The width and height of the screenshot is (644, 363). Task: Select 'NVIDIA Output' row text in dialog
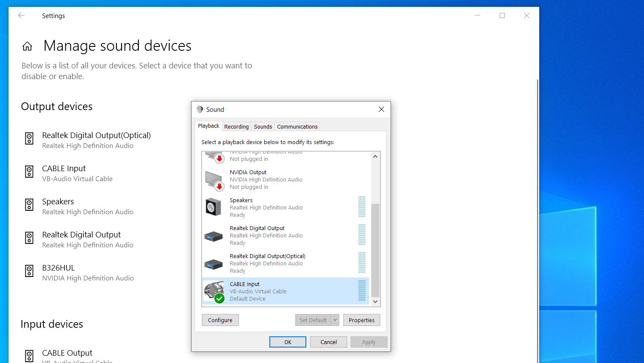[x=248, y=172]
